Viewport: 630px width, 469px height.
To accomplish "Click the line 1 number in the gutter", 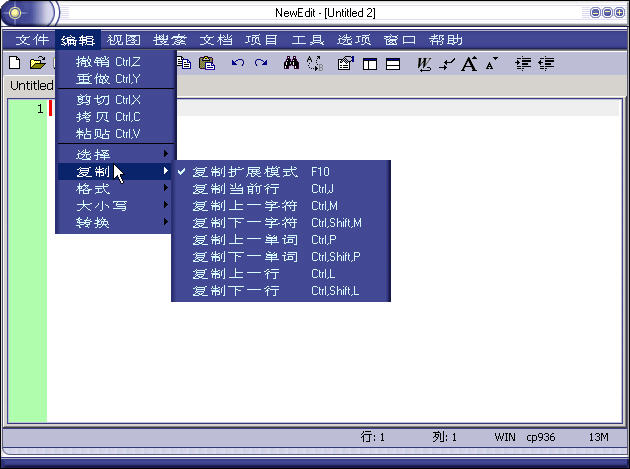I will coord(40,109).
